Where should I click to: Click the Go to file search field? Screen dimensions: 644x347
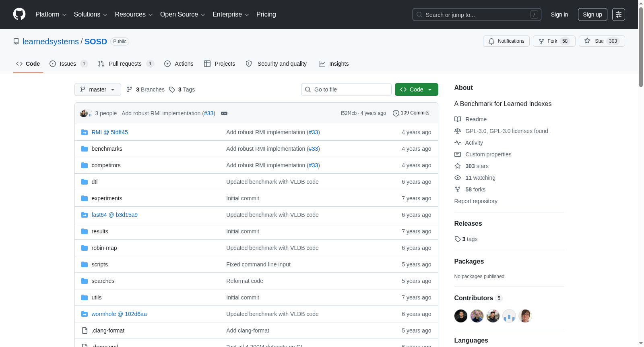(346, 89)
